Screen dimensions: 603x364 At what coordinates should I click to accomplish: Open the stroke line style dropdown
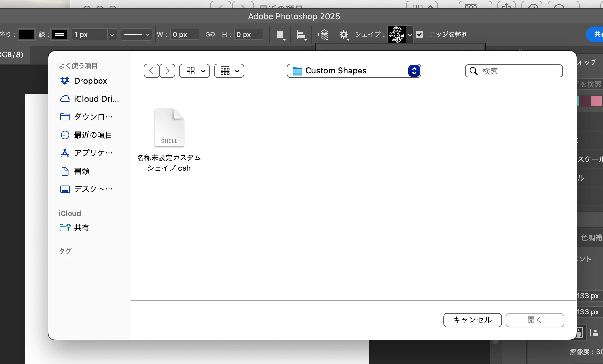tap(136, 34)
